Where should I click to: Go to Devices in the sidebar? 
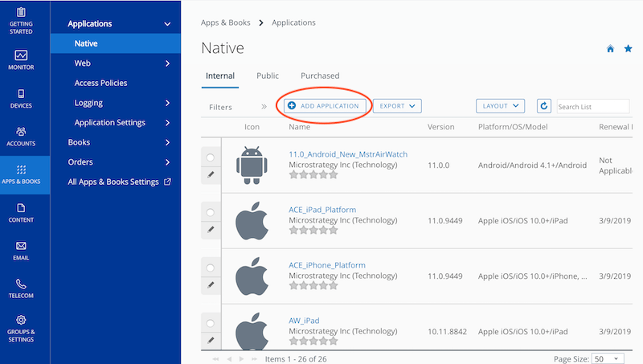tap(21, 94)
